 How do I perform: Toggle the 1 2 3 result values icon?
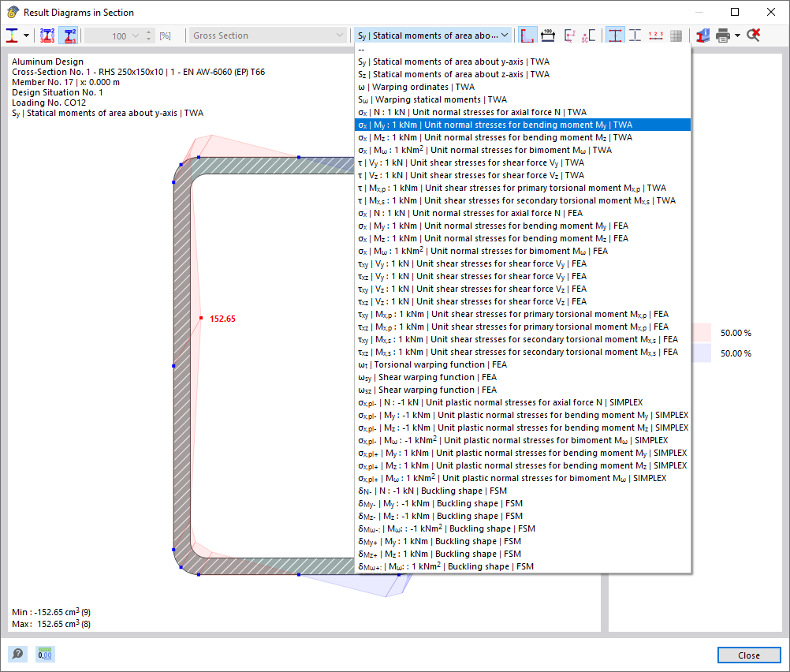655,35
